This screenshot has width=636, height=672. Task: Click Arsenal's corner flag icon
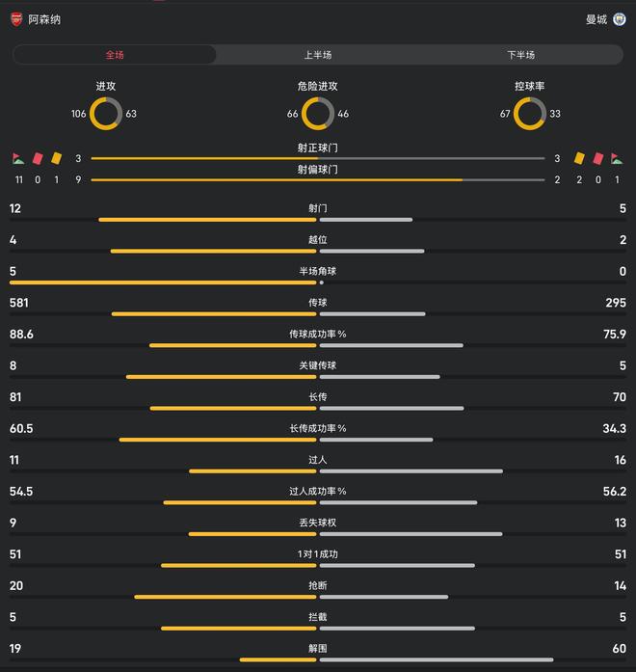[18, 158]
